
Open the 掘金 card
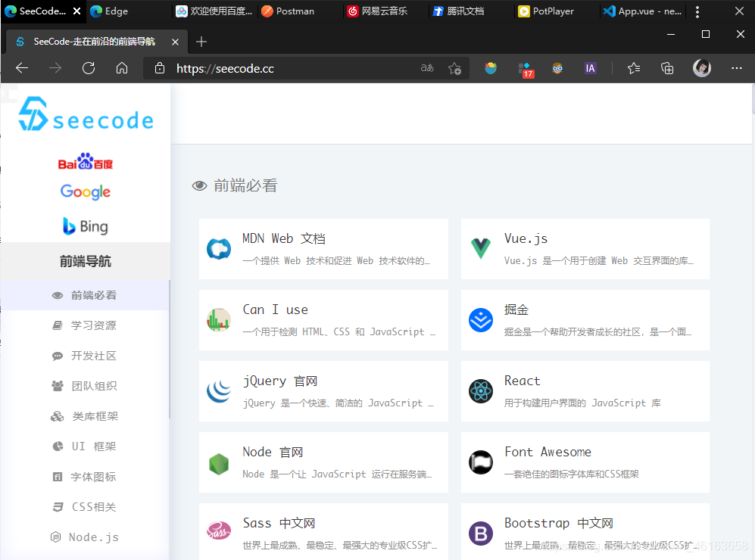(x=585, y=320)
